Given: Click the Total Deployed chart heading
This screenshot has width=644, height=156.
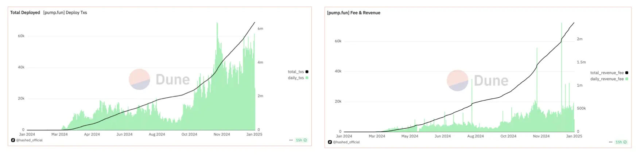Looking at the screenshot, I should pyautogui.click(x=25, y=12).
